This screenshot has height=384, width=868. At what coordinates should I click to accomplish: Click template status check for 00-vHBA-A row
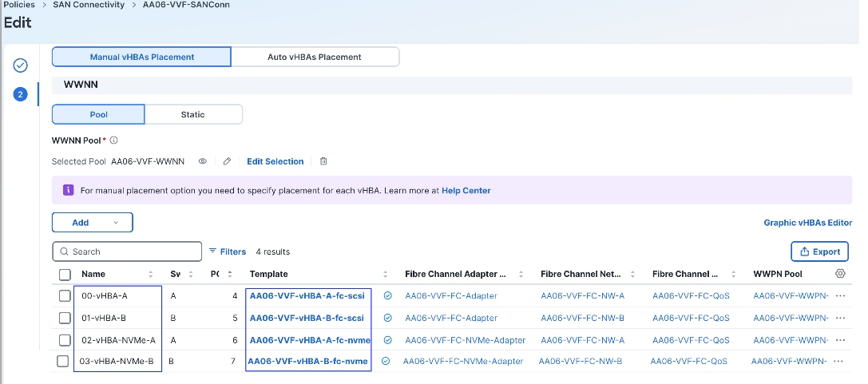point(388,296)
